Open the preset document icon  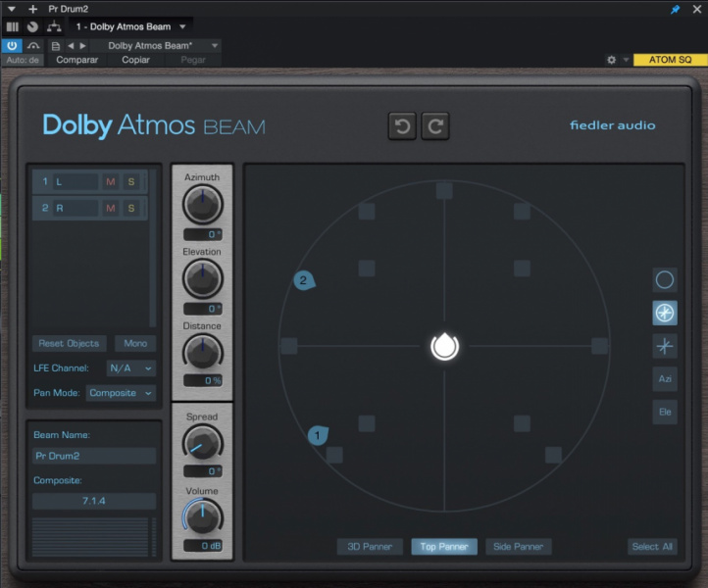click(x=56, y=46)
